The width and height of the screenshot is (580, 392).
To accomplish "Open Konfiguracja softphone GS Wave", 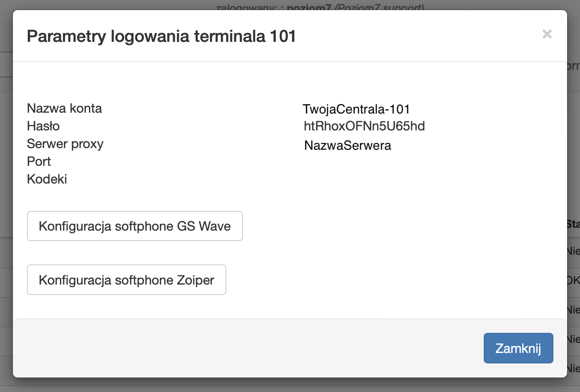I will click(135, 226).
